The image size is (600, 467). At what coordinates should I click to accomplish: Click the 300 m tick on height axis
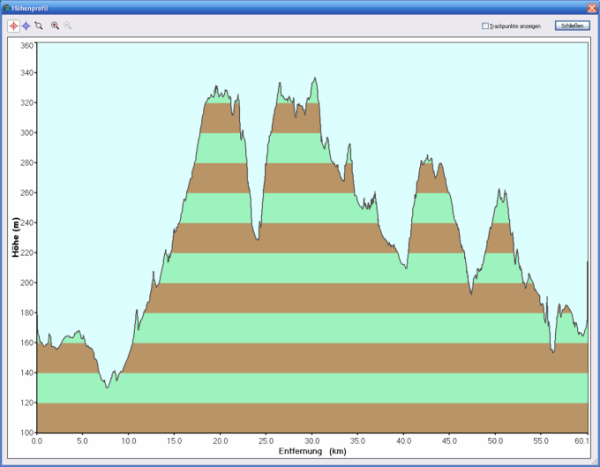tap(25, 133)
